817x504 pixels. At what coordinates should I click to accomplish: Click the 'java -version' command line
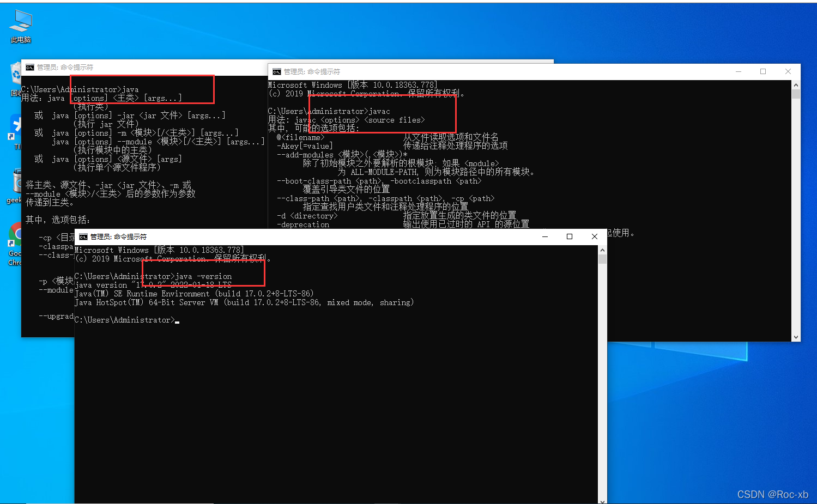coord(153,276)
